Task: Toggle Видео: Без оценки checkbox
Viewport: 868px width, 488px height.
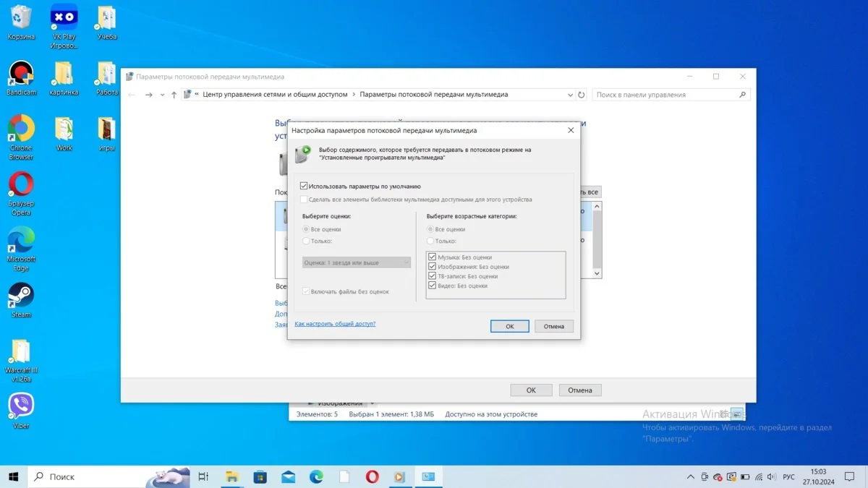Action: [x=433, y=286]
